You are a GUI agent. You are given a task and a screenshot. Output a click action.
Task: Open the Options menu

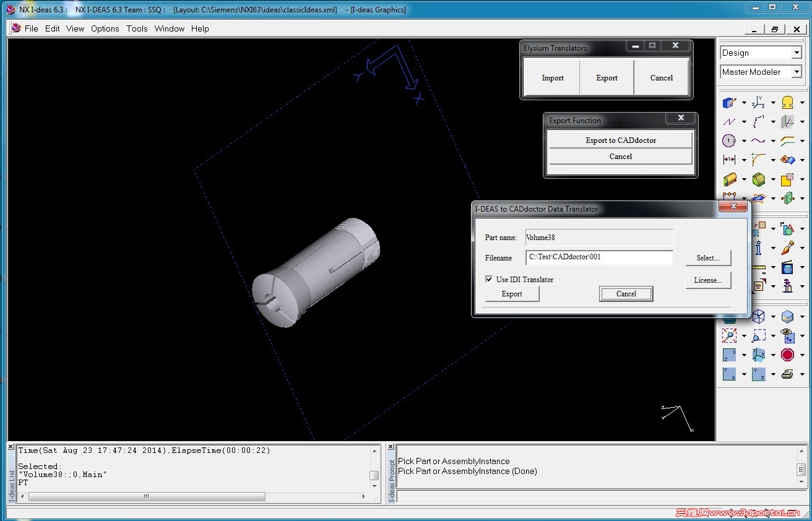105,28
